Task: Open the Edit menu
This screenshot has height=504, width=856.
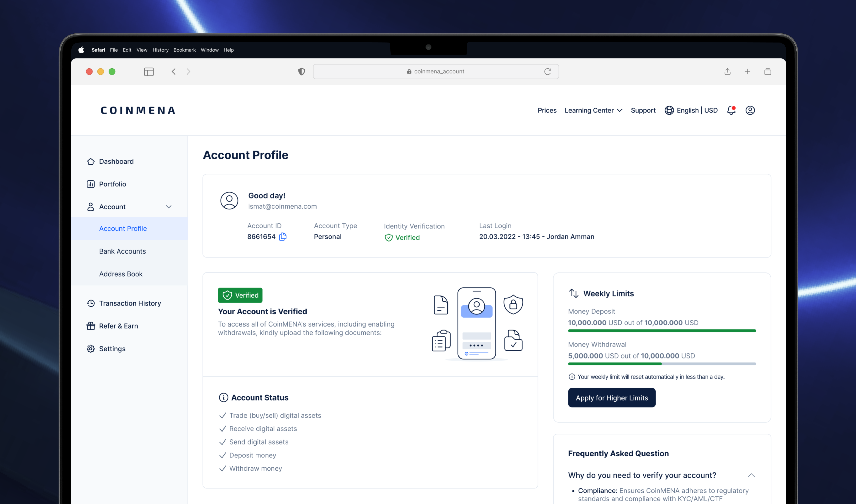Action: pyautogui.click(x=127, y=50)
